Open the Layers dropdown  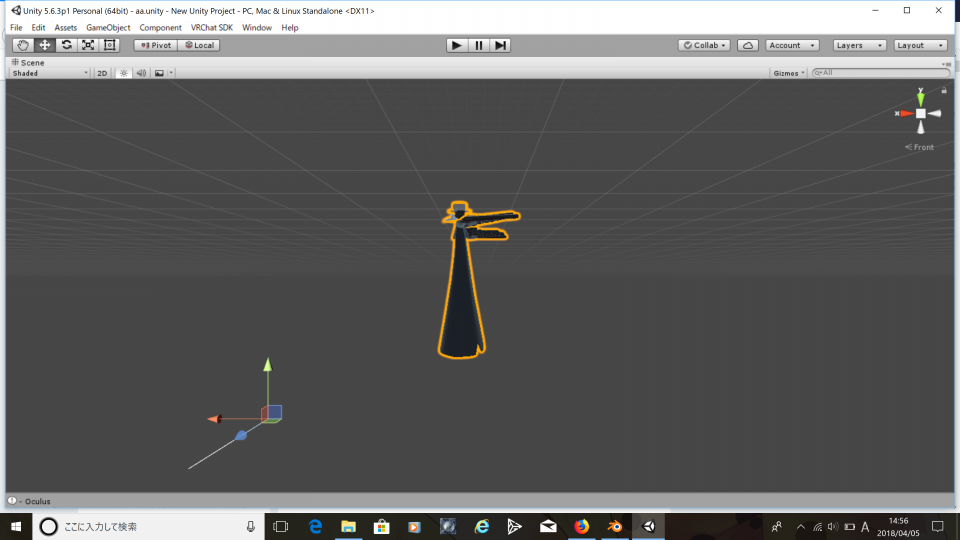click(859, 45)
